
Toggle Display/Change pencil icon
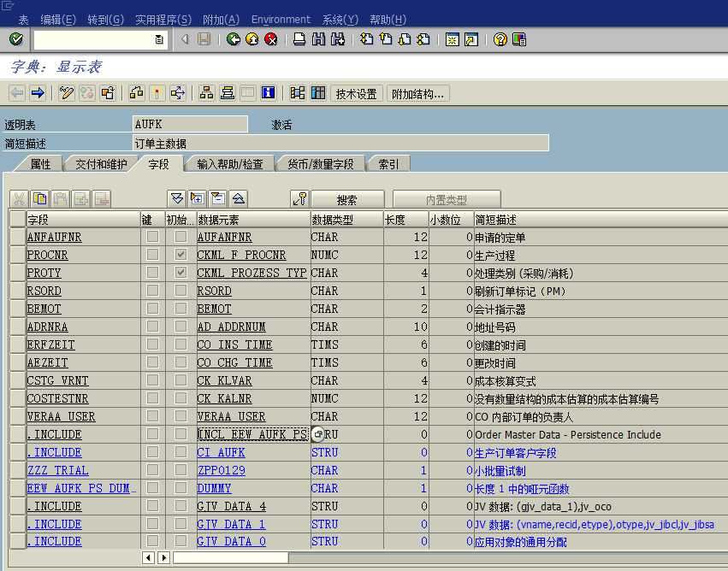67,93
